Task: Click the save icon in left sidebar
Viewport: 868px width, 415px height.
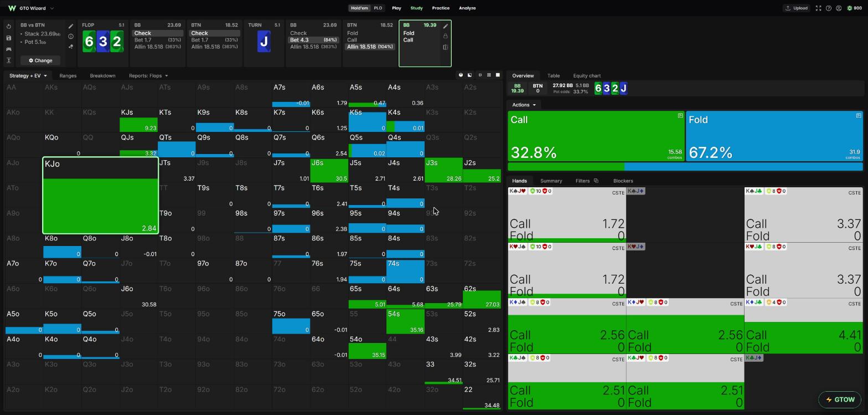Action: (9, 38)
